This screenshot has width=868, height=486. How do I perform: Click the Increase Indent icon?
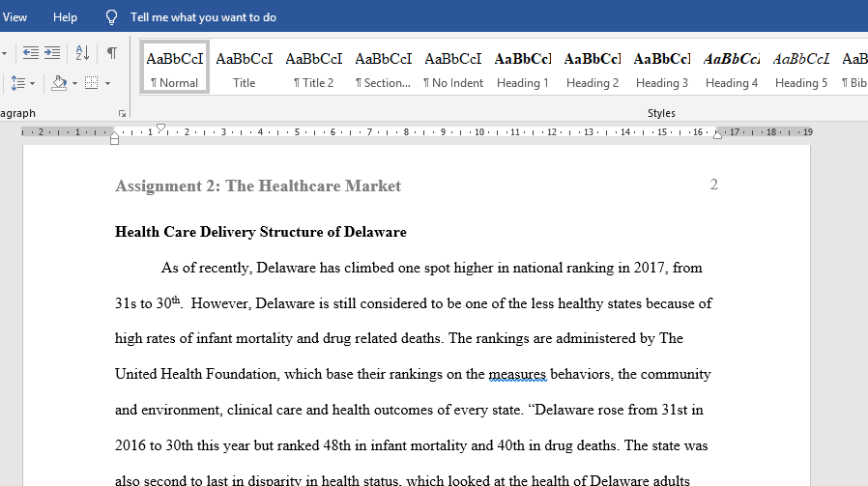click(x=52, y=53)
